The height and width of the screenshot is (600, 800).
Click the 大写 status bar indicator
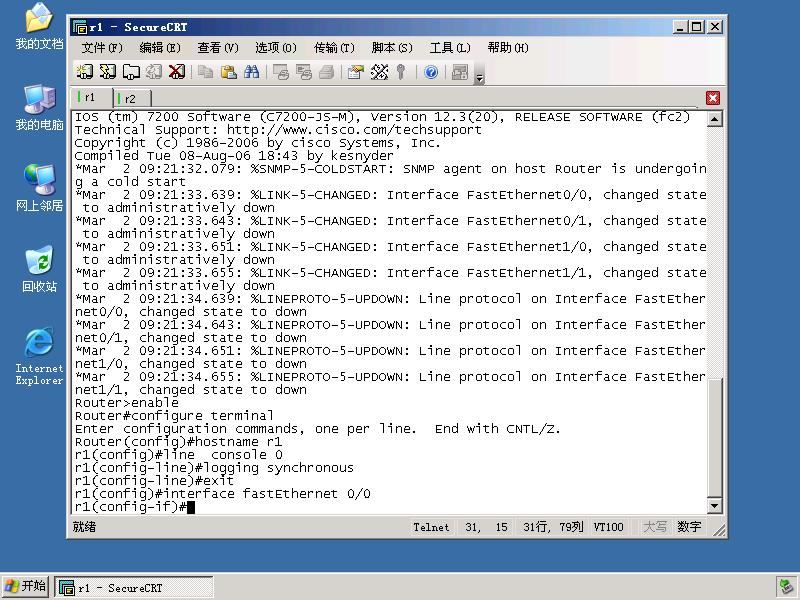pos(655,527)
